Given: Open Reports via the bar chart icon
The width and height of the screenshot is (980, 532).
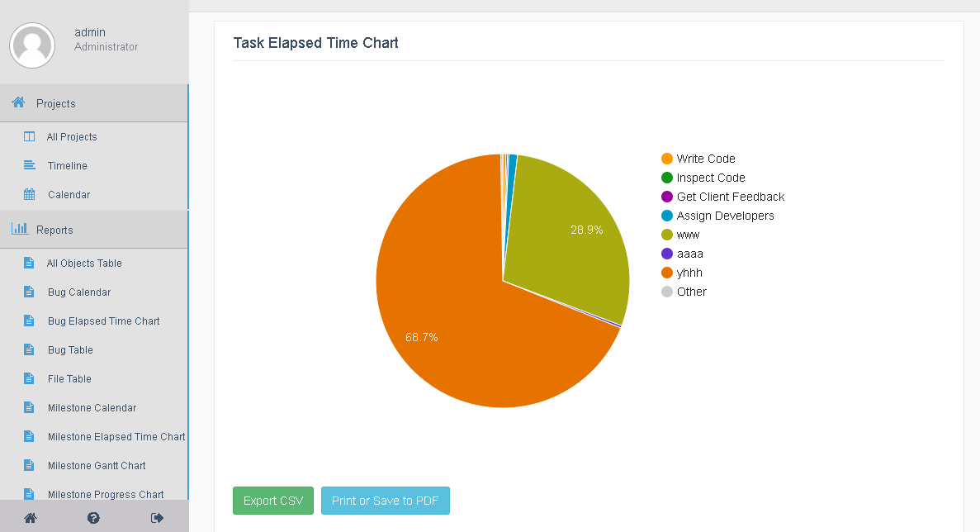Looking at the screenshot, I should click(x=19, y=230).
